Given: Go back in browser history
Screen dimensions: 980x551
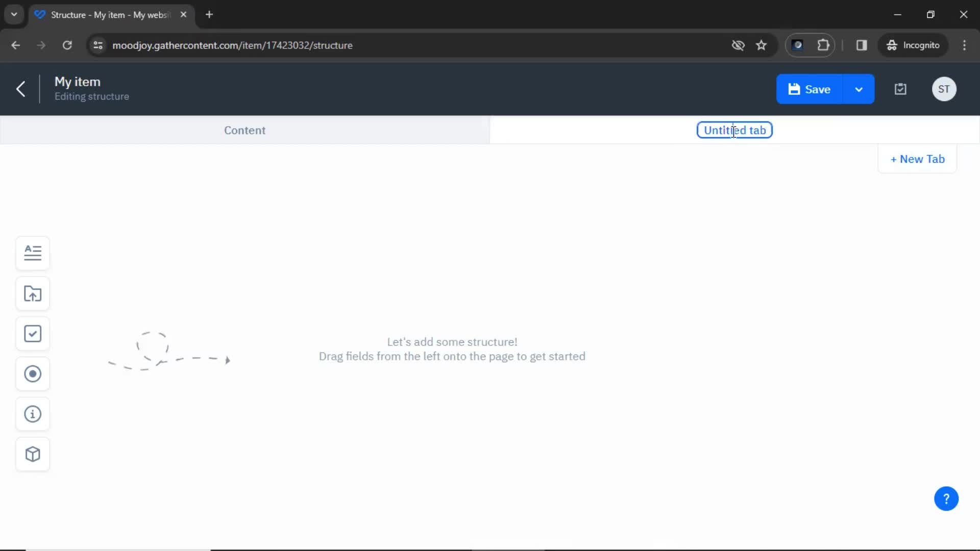Looking at the screenshot, I should click(x=16, y=45).
